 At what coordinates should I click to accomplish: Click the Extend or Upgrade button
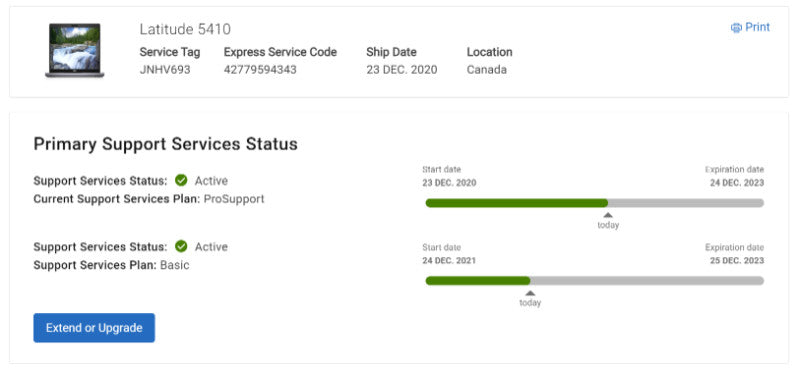pyautogui.click(x=94, y=328)
